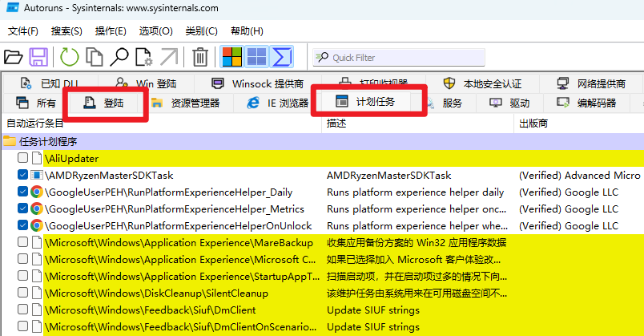Switch to the Winsock 提供商 tab
Image resolution: width=644 pixels, height=336 pixels.
coord(257,83)
